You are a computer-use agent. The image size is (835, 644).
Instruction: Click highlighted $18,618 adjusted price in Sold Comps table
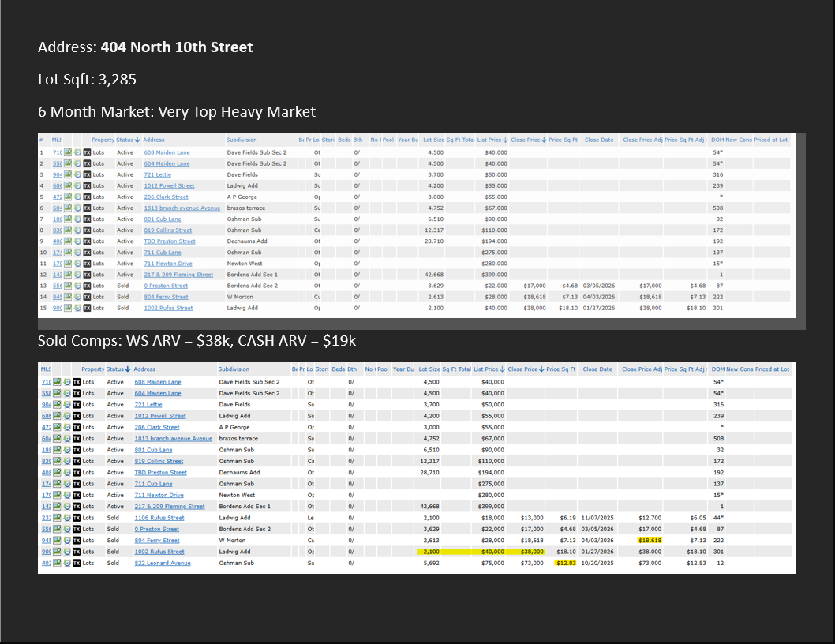pos(650,540)
